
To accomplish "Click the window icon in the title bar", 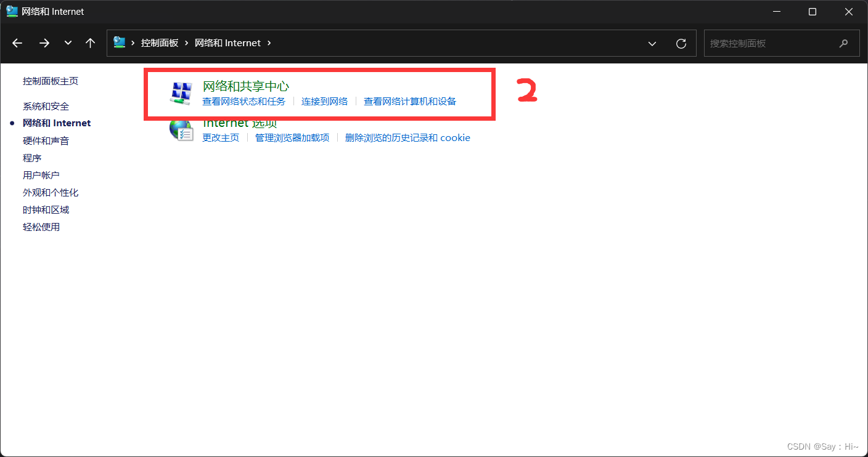I will click(11, 11).
